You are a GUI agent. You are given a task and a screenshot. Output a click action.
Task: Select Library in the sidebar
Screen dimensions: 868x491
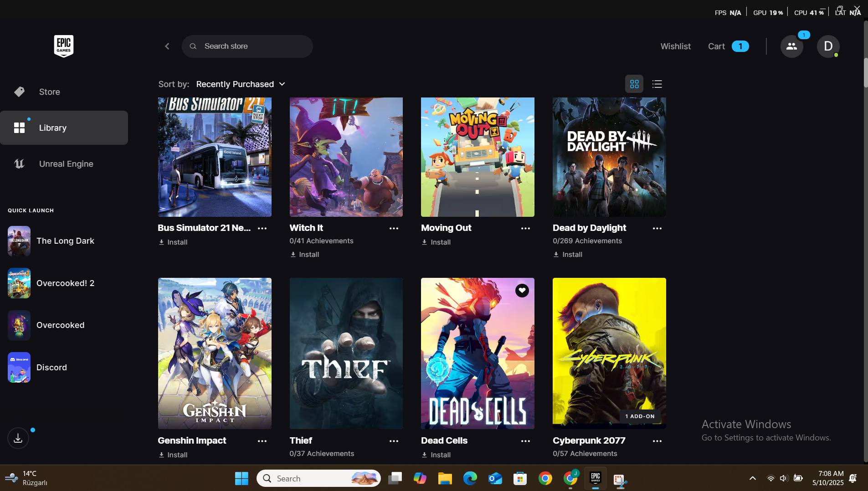64,128
